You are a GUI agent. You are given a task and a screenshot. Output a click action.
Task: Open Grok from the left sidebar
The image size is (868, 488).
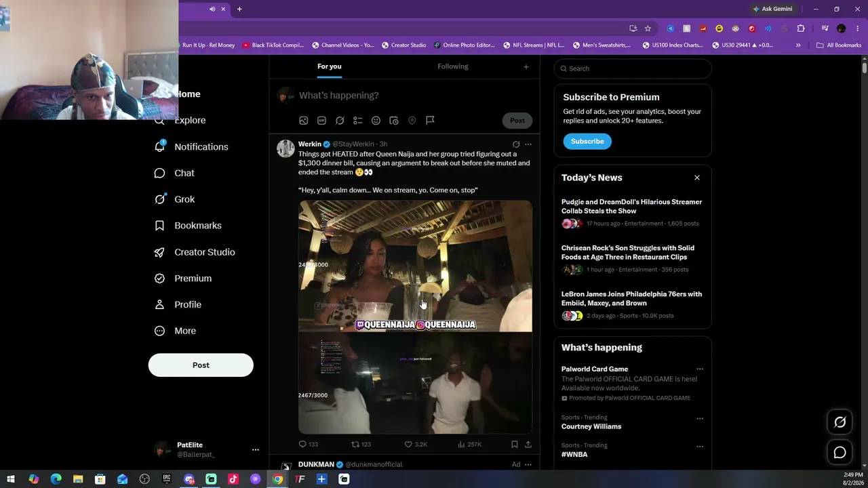click(x=175, y=199)
